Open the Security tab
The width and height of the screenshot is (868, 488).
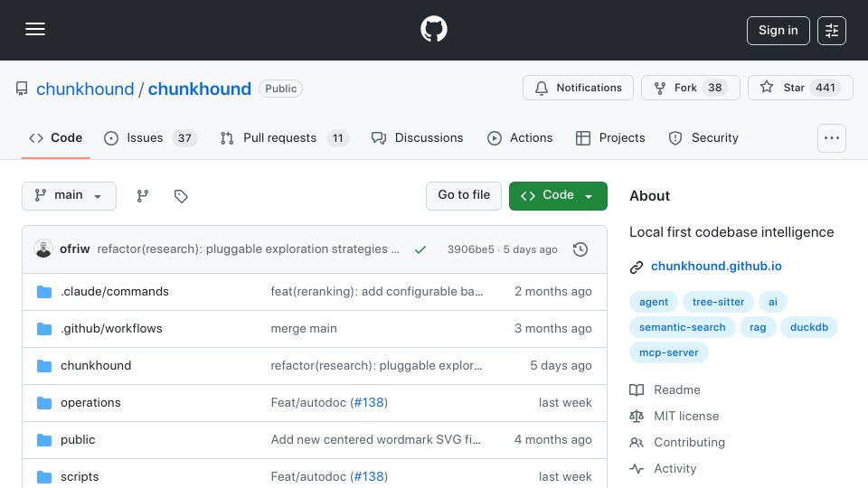[703, 137]
